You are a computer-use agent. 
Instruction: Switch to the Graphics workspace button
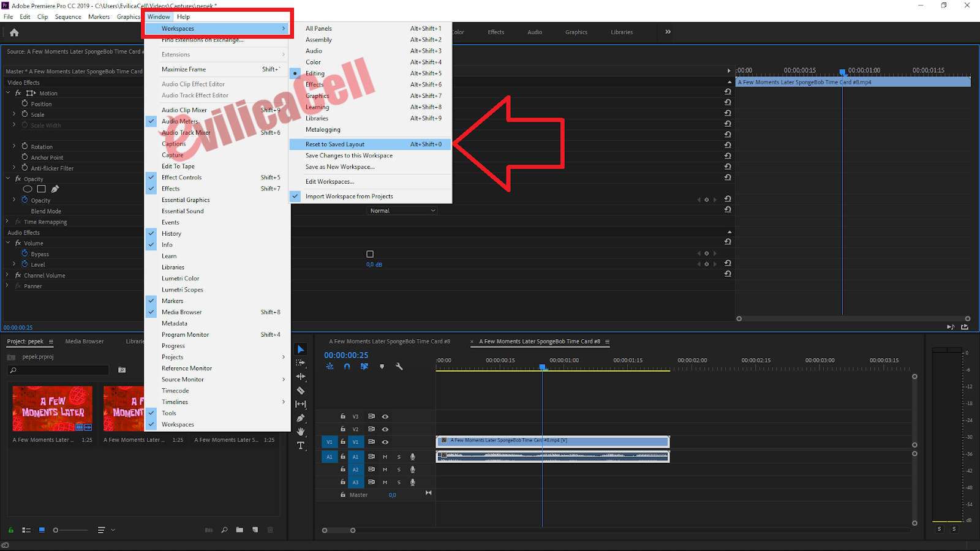[576, 32]
